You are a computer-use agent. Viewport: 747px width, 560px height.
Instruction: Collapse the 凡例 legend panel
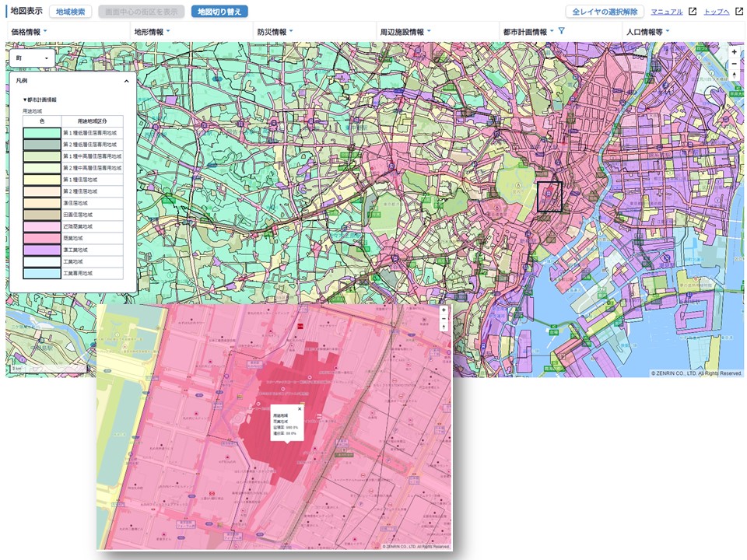pyautogui.click(x=126, y=81)
